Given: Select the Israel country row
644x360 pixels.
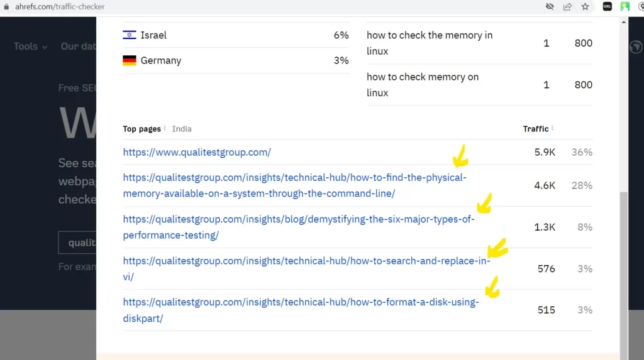Looking at the screenshot, I should [x=236, y=35].
